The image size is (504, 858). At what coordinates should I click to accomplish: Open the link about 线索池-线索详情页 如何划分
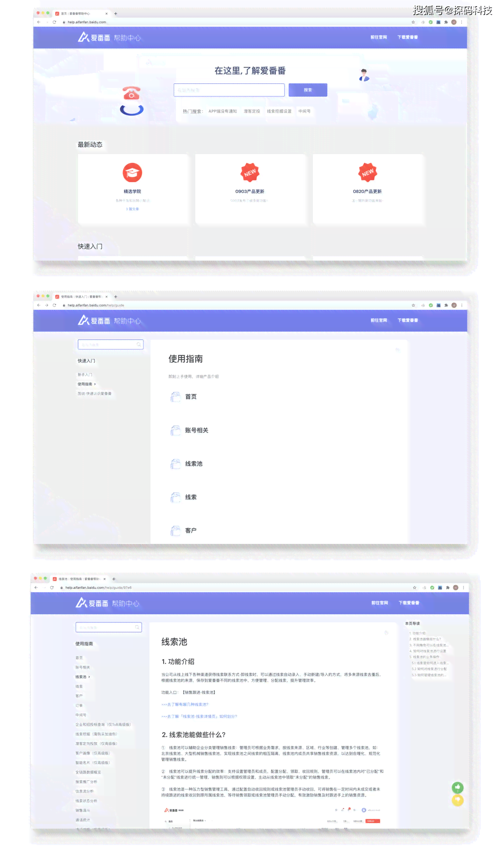coord(199,717)
